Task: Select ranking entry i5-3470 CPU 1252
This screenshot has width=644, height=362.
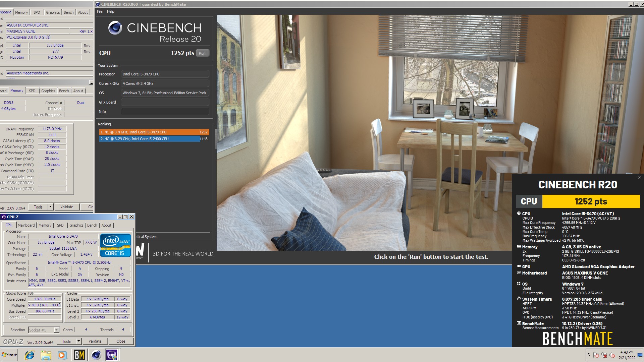Action: click(154, 132)
